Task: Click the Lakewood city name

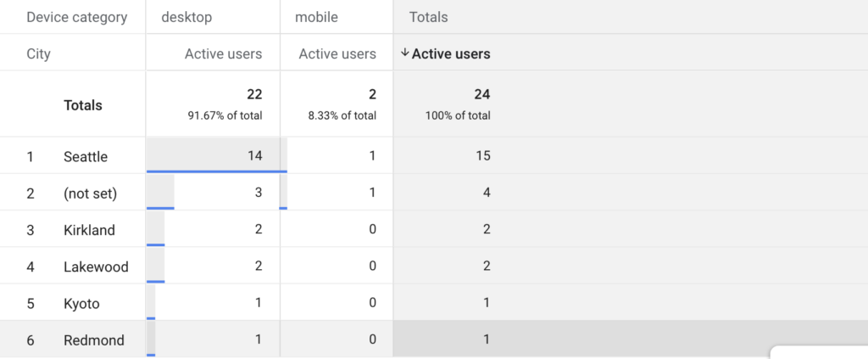Action: click(x=96, y=266)
